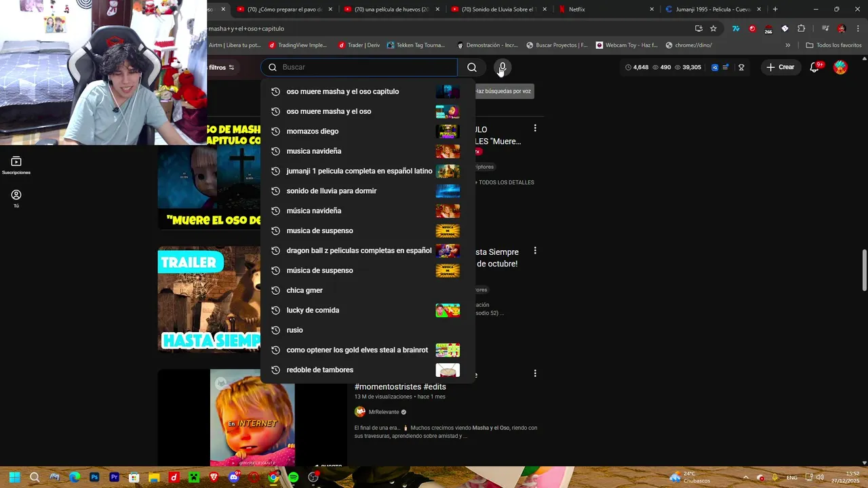Click the Buscar search input field
868x488 pixels.
[x=359, y=67]
